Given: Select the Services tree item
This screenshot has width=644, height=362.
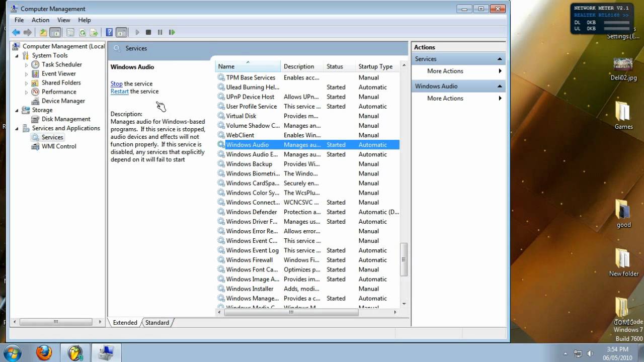Looking at the screenshot, I should pyautogui.click(x=52, y=137).
